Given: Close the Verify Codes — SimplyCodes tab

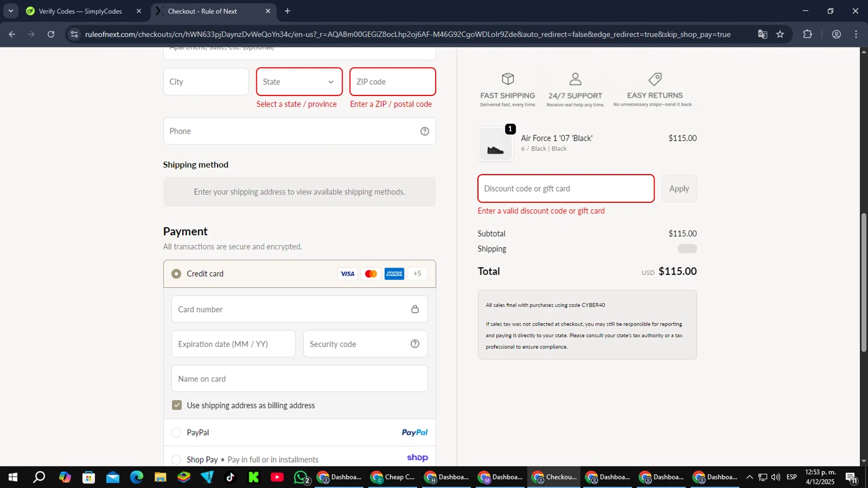Looking at the screenshot, I should click(139, 11).
